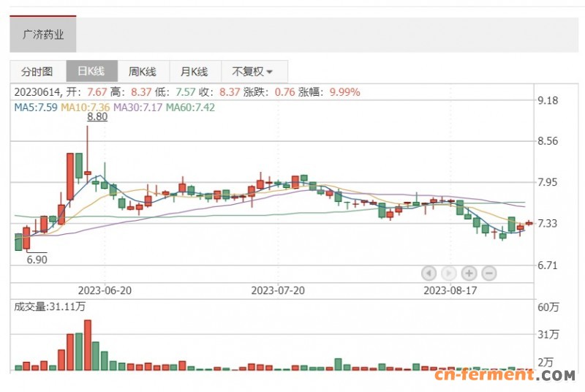Click the 2023-07-20 date axis label

pos(277,290)
